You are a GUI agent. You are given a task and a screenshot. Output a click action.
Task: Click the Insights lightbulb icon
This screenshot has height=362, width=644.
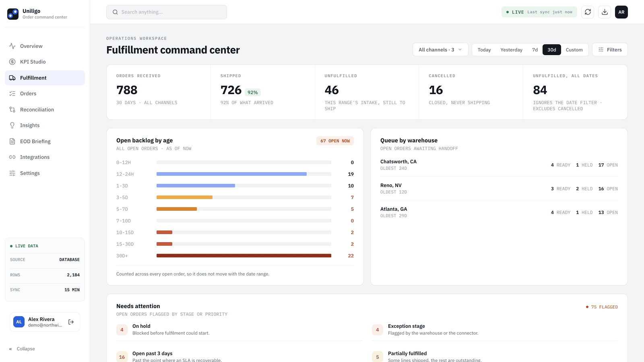click(x=12, y=125)
